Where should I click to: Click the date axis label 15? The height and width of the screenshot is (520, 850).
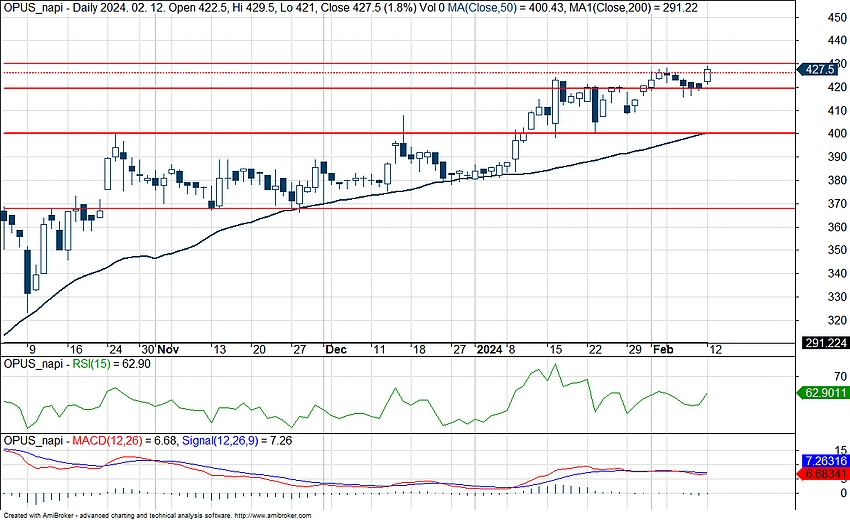point(555,350)
